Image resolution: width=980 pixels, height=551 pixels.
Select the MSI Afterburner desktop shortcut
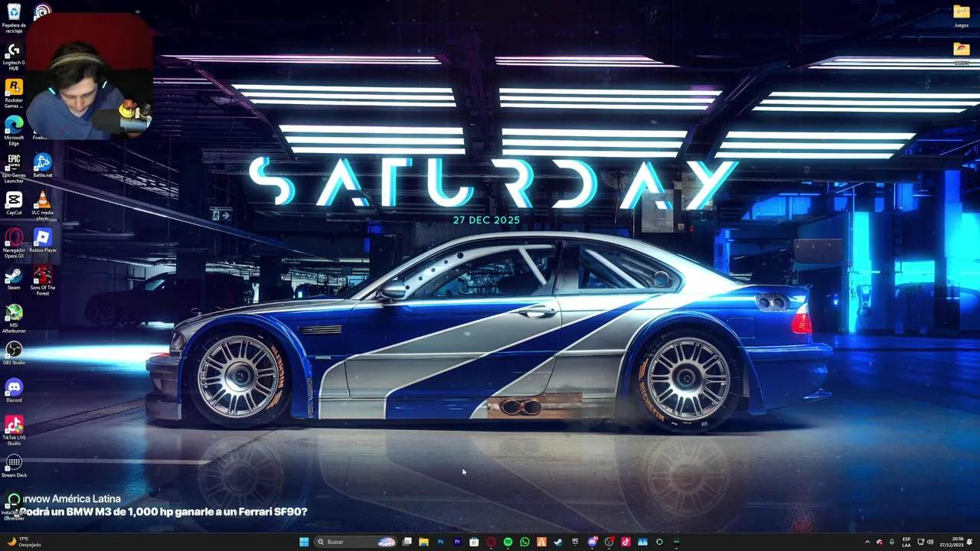(x=14, y=318)
